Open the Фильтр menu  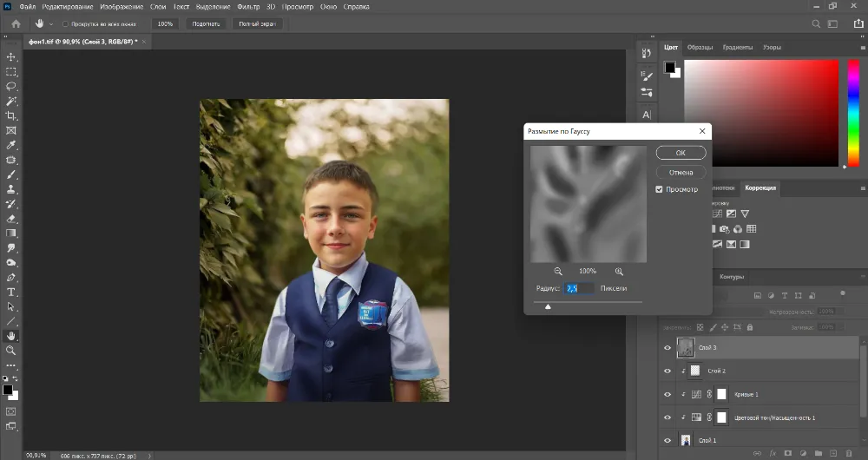(x=248, y=7)
